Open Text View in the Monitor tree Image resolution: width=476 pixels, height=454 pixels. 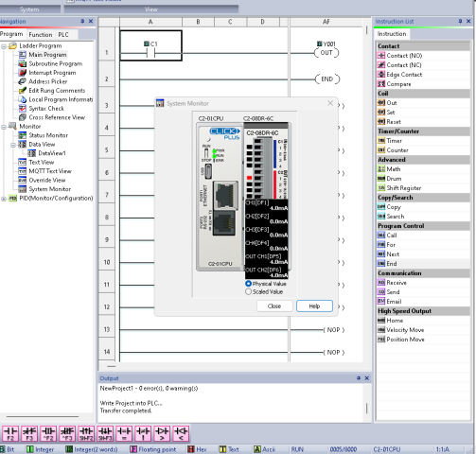(41, 162)
